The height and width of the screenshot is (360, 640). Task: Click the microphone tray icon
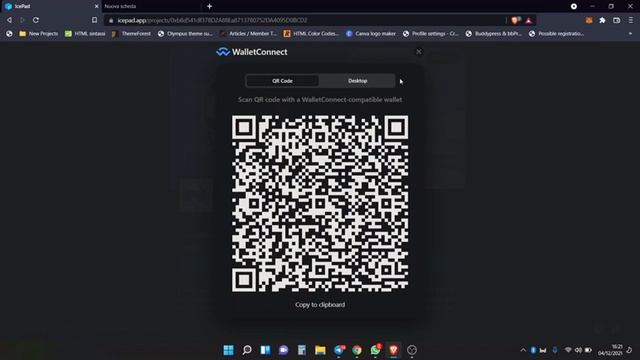555,350
